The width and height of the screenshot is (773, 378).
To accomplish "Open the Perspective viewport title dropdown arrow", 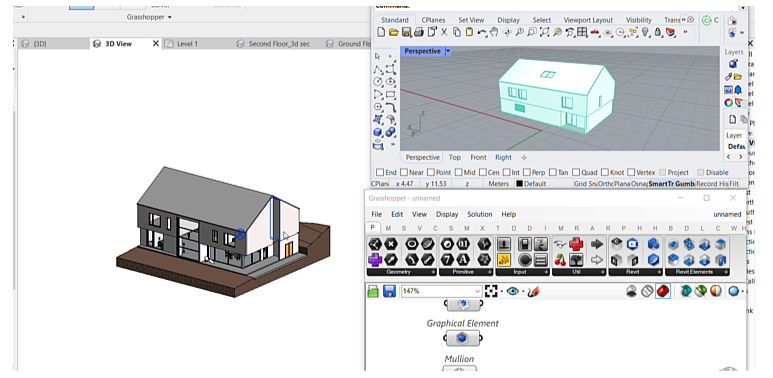I will point(448,51).
